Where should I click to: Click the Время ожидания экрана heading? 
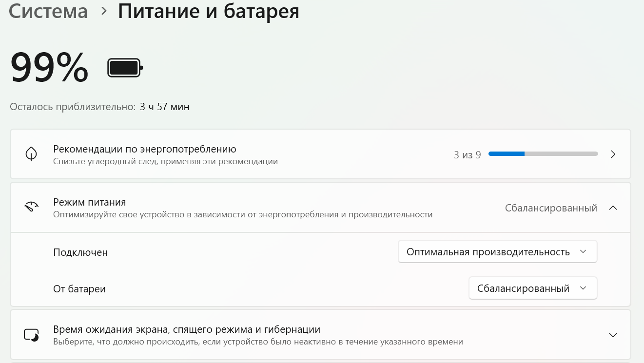pos(187,329)
